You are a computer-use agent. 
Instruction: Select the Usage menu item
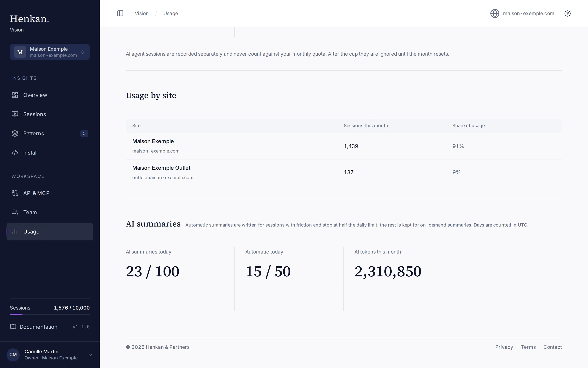50,231
